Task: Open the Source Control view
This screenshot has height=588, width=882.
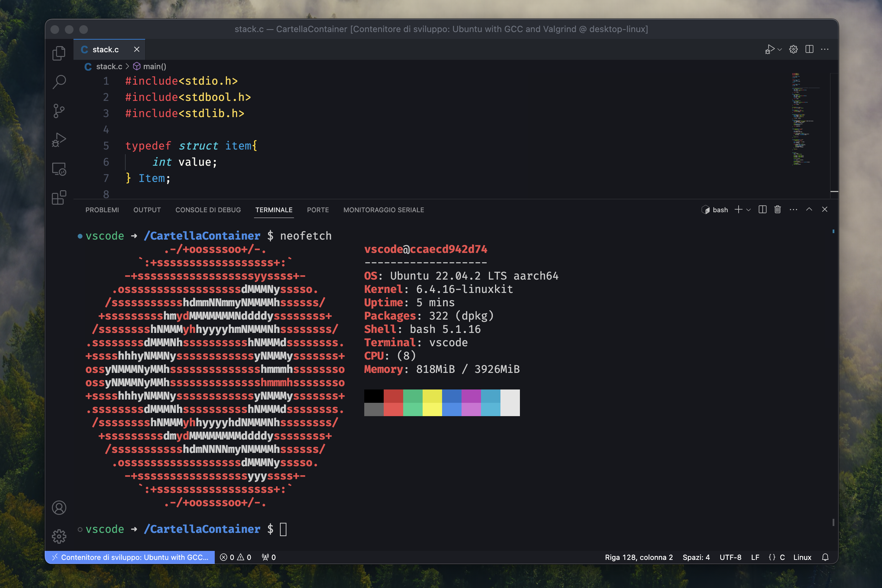Action: (59, 111)
